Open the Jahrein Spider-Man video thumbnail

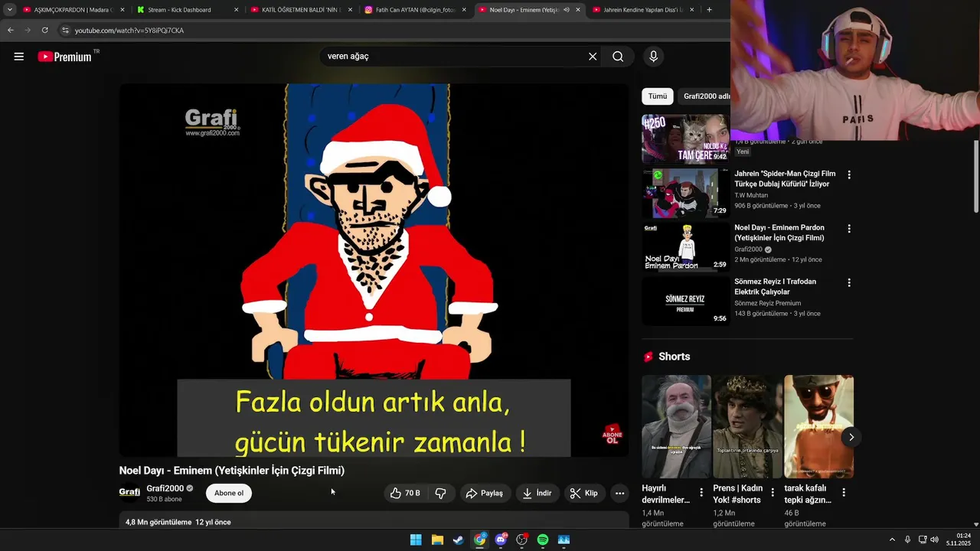[x=685, y=193]
